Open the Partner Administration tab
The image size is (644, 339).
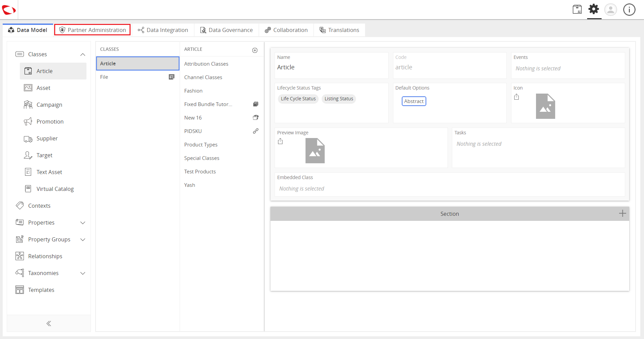point(93,30)
